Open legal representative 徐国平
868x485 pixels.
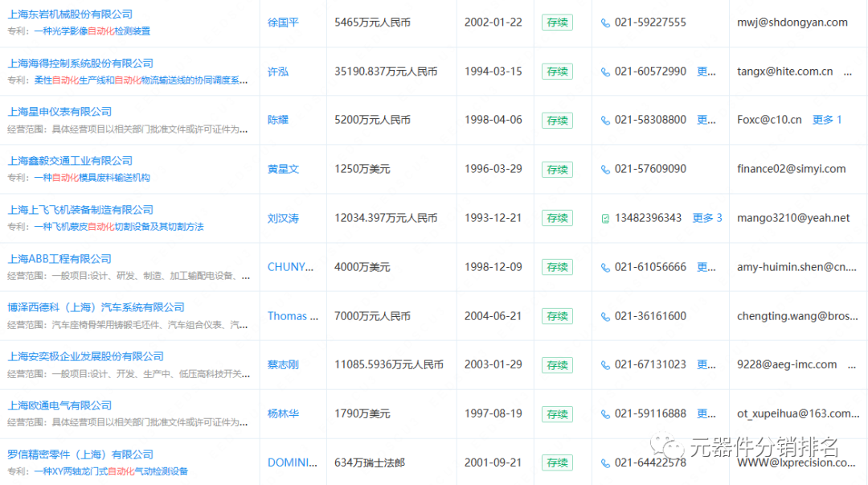(283, 23)
